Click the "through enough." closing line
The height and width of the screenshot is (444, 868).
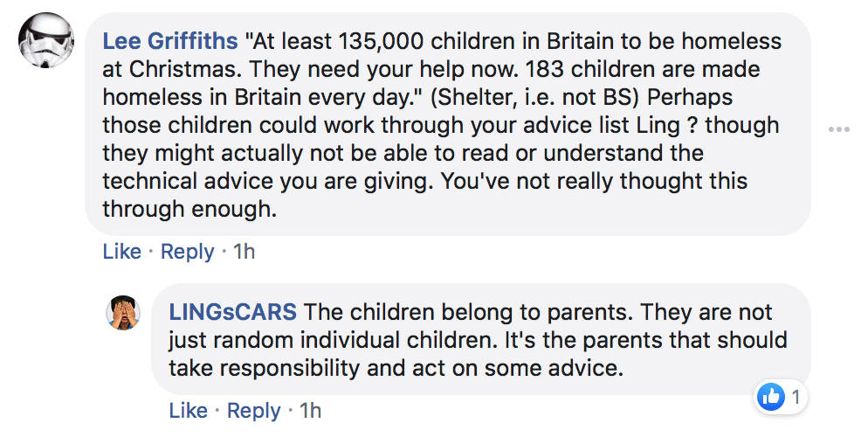[x=189, y=210]
